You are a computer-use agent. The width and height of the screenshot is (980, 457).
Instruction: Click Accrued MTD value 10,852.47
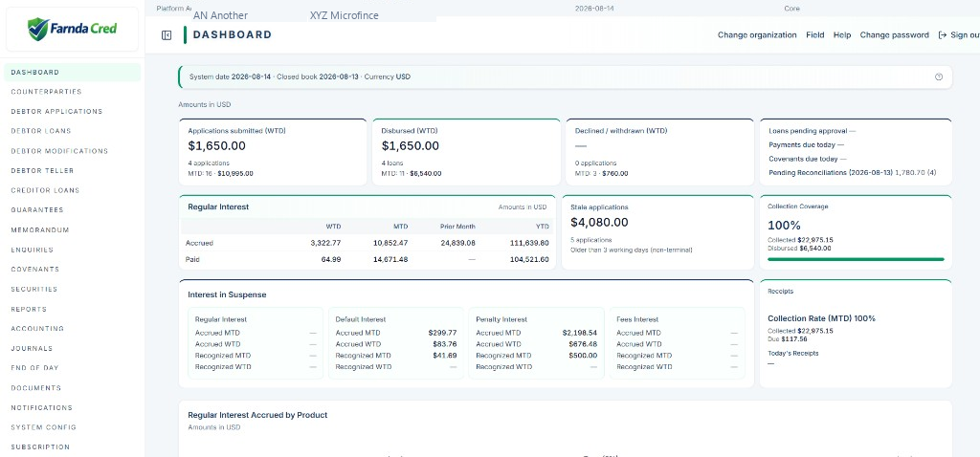point(390,243)
